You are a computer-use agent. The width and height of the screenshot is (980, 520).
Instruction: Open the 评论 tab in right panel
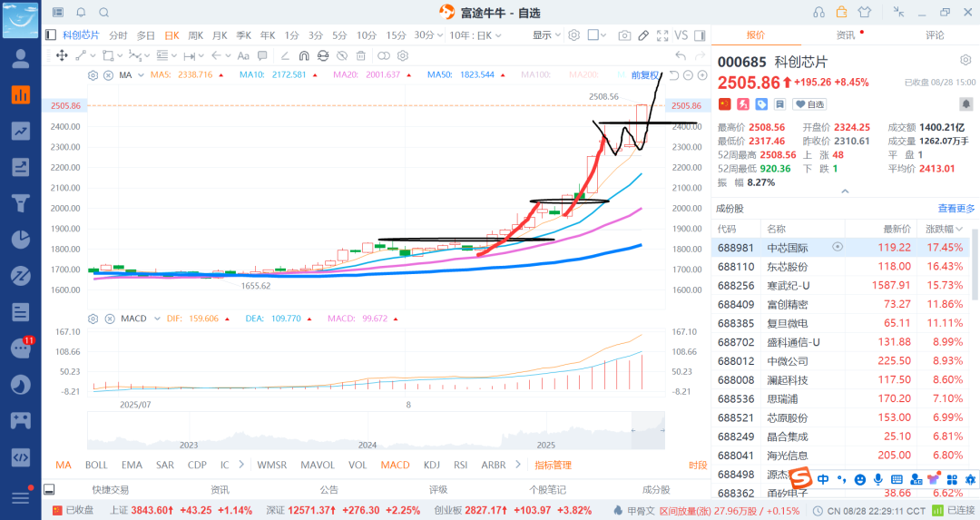coord(935,35)
